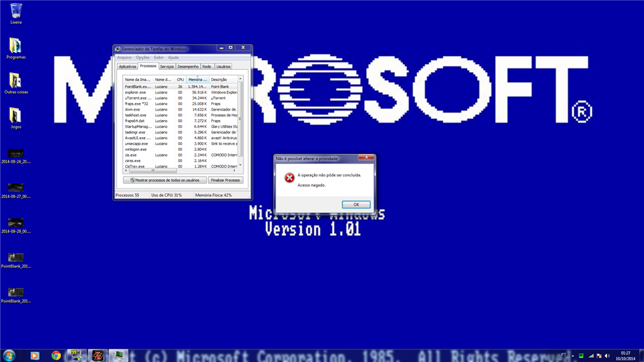Image resolution: width=644 pixels, height=362 pixels.
Task: Select the unsecapp.exe process row
Action: (x=180, y=144)
